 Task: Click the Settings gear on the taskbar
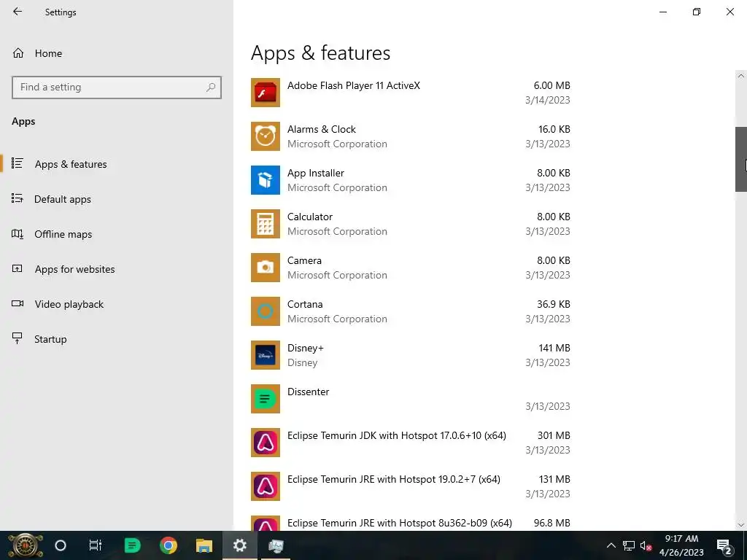(x=239, y=545)
